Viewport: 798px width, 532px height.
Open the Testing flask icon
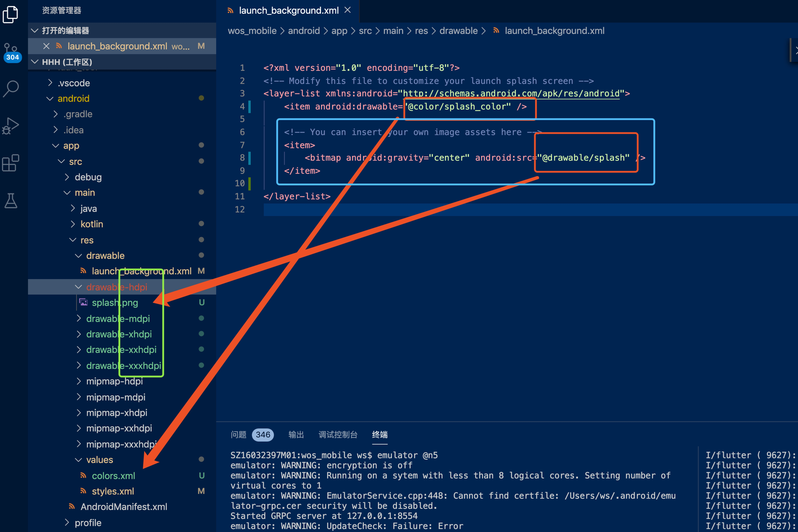click(x=11, y=201)
